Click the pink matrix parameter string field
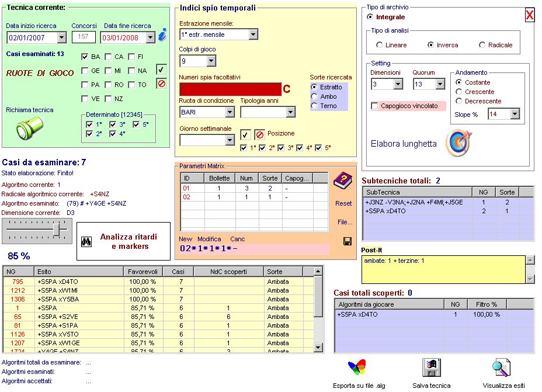Image resolution: width=542 pixels, height=392 pixels. [253, 249]
